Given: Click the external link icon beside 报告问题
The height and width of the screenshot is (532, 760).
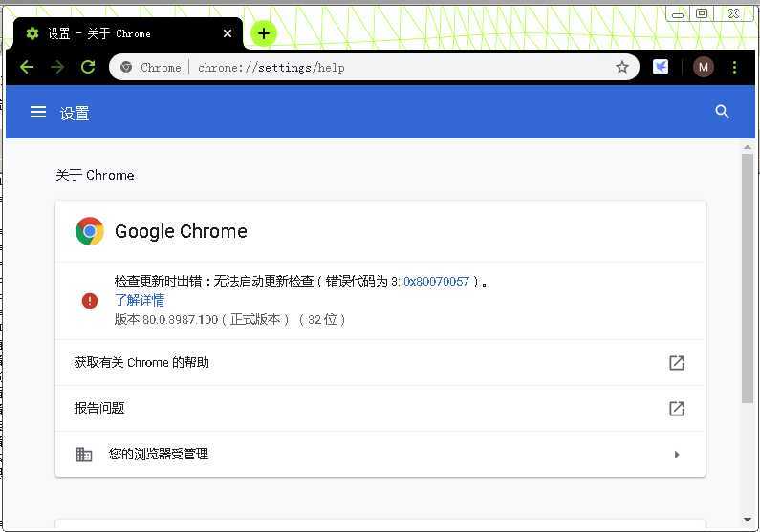Looking at the screenshot, I should point(677,409).
